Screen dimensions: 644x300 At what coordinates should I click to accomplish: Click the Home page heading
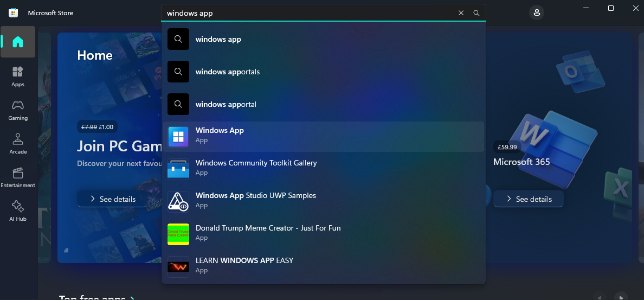95,55
